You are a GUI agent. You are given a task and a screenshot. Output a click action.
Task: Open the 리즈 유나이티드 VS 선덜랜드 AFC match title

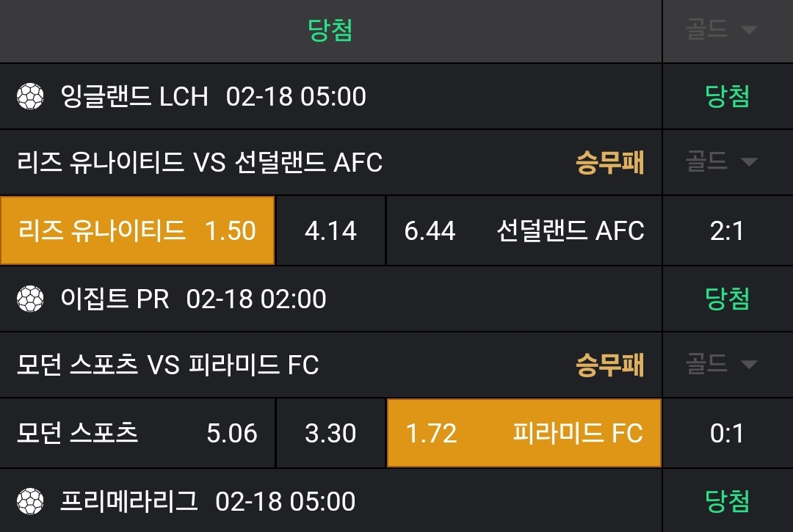(x=200, y=162)
